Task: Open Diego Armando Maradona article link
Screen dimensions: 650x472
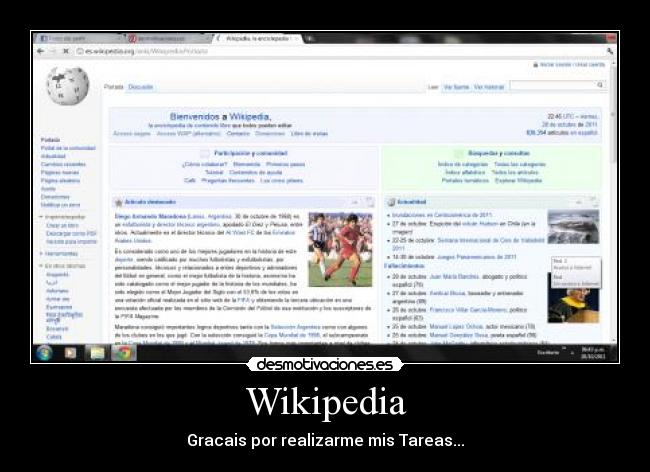Action: [150, 216]
